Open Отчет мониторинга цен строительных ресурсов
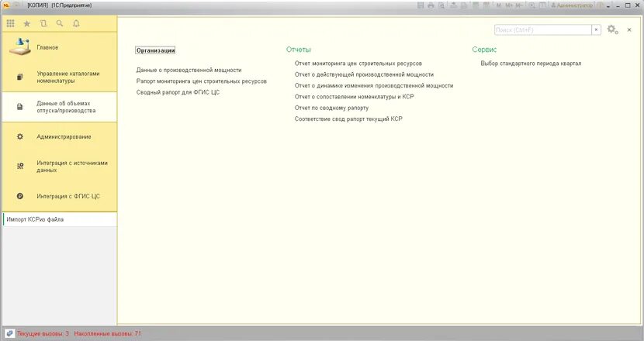 (x=358, y=64)
